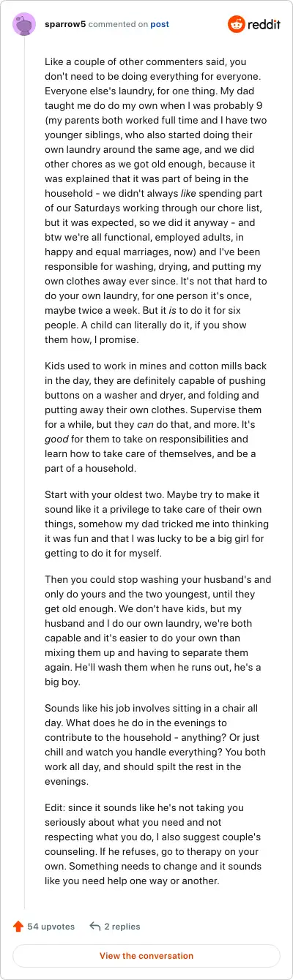The height and width of the screenshot is (980, 293).
Task: Click the orange Reddit snoo logo
Action: [x=237, y=24]
